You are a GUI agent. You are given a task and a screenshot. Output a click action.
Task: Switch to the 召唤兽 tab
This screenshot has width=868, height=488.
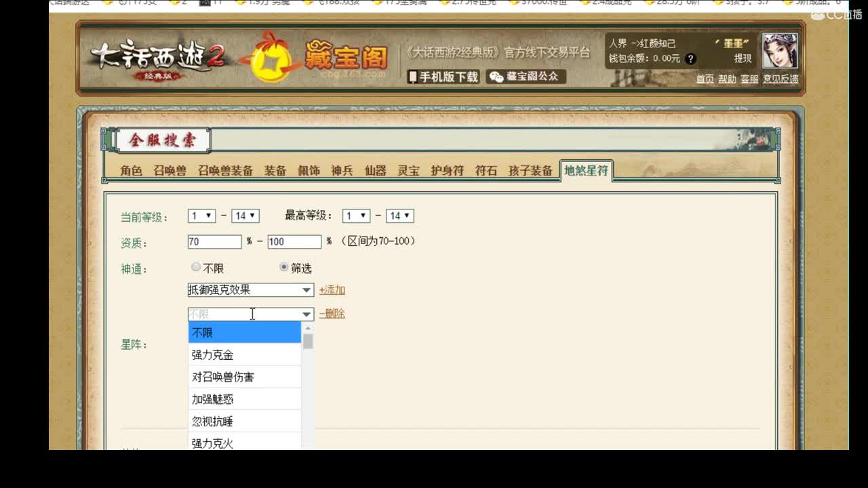click(170, 171)
